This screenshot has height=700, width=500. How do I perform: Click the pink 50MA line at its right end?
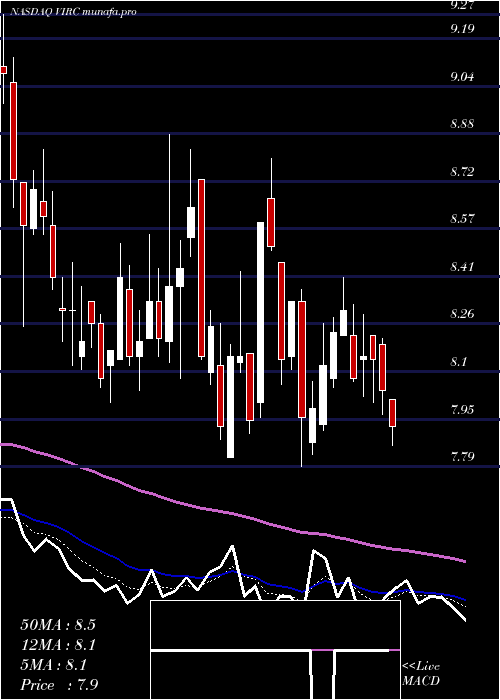[464, 561]
